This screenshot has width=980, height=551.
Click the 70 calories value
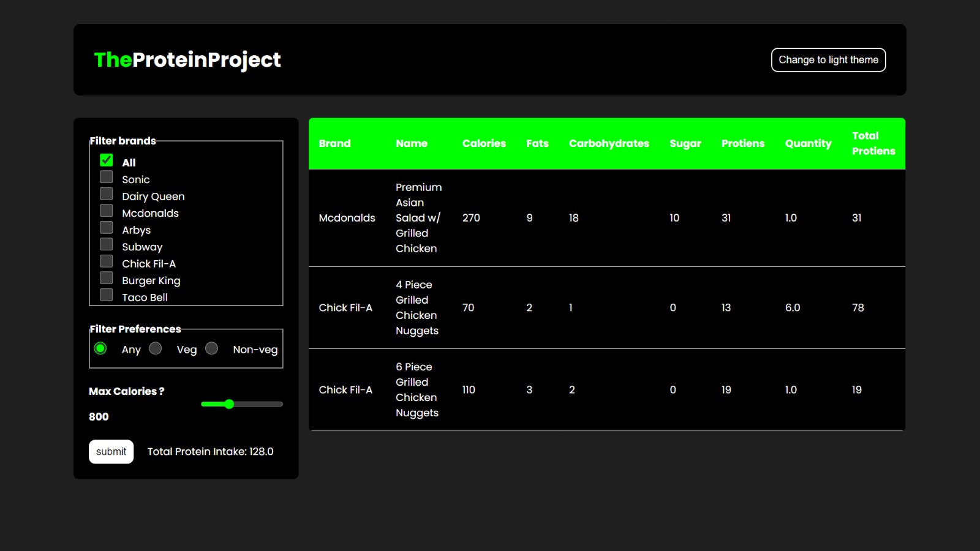tap(468, 307)
